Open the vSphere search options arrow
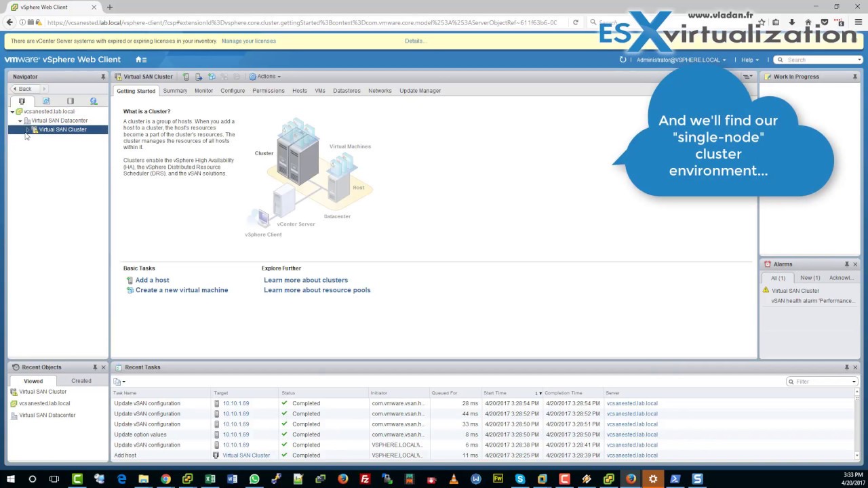Image resolution: width=868 pixels, height=488 pixels. click(860, 60)
